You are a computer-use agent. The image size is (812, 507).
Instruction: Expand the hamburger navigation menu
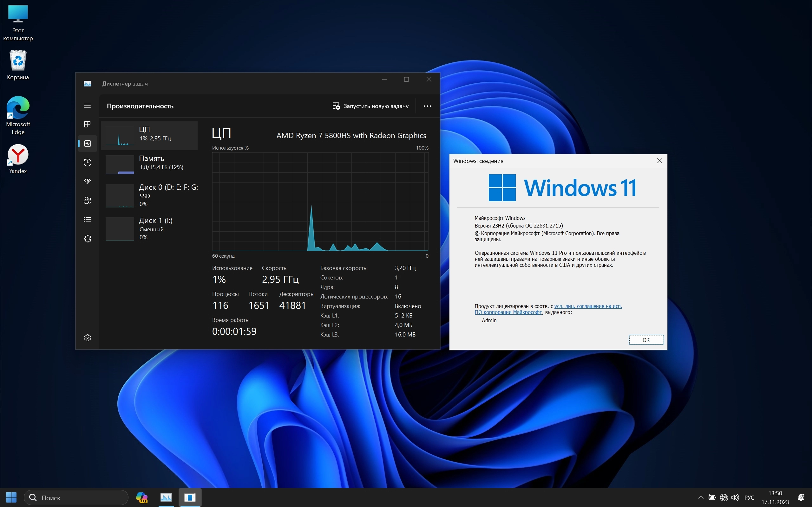coord(87,106)
